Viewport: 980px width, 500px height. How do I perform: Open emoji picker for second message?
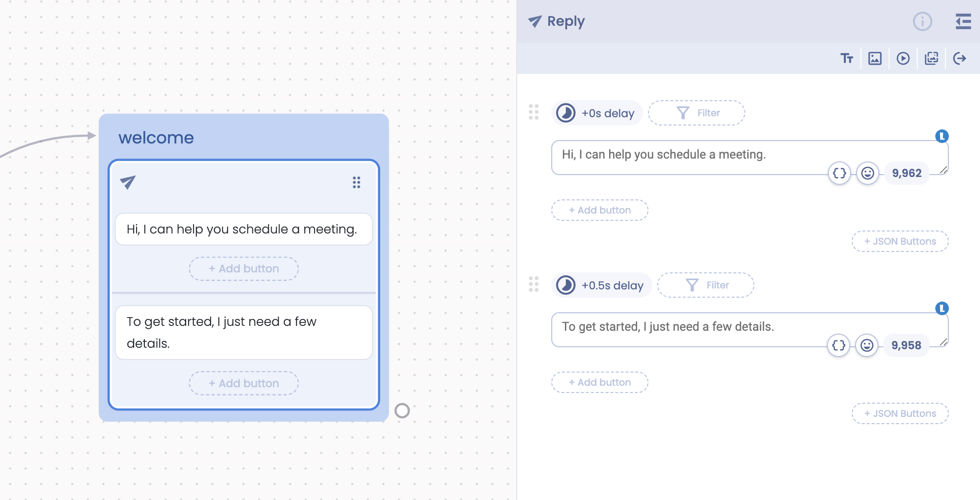pyautogui.click(x=867, y=345)
